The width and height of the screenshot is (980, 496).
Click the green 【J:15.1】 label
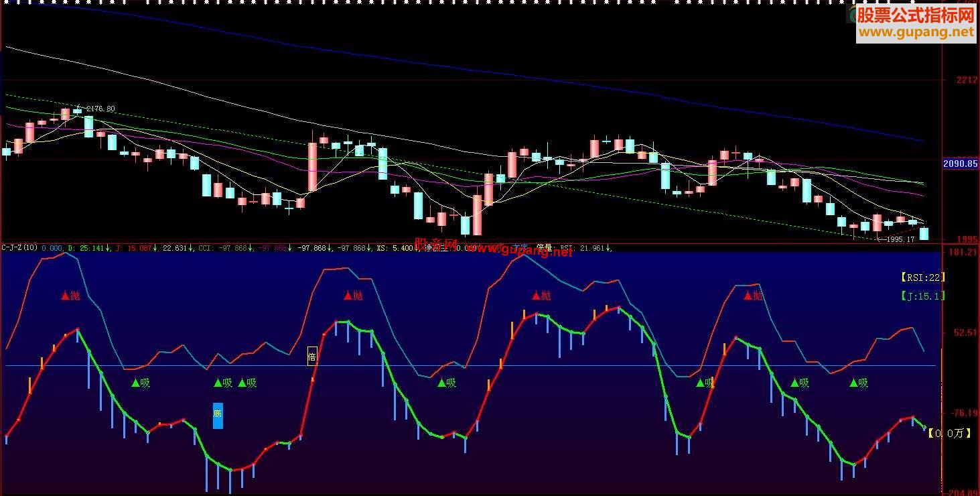[923, 296]
